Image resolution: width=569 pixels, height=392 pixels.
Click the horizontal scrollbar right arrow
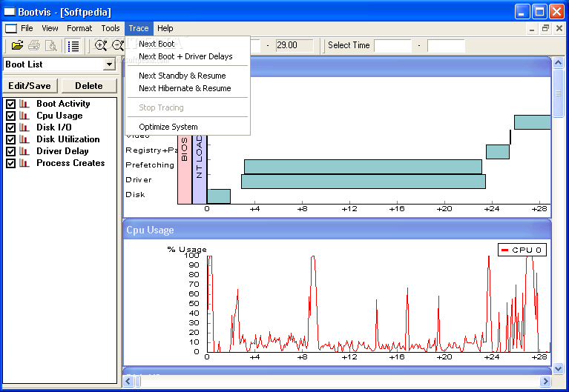click(545, 381)
